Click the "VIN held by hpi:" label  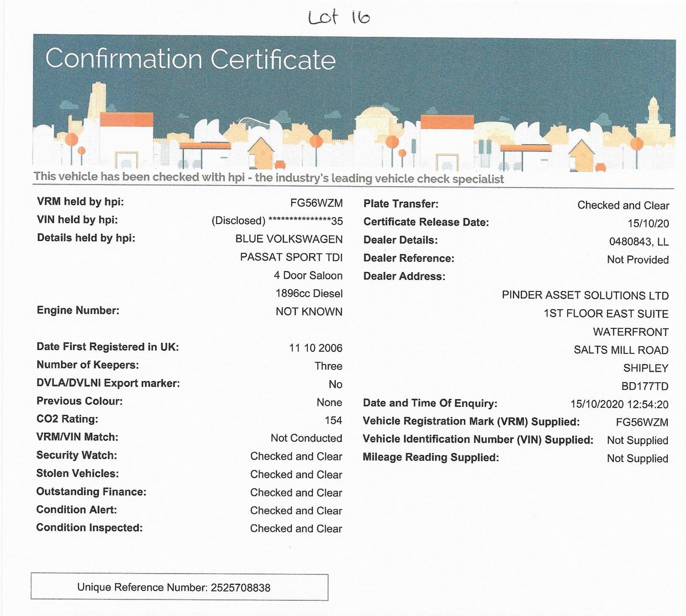(77, 220)
